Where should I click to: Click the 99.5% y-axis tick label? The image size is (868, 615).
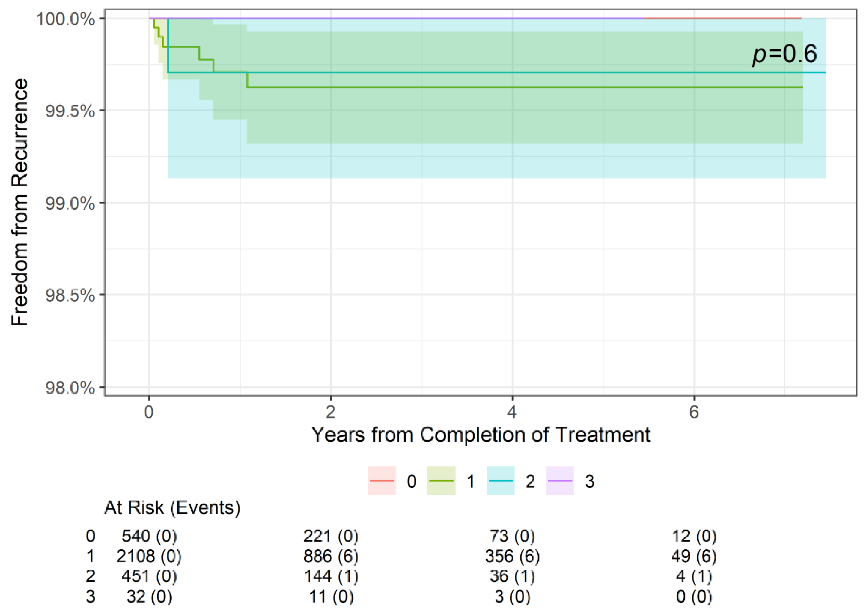click(70, 111)
